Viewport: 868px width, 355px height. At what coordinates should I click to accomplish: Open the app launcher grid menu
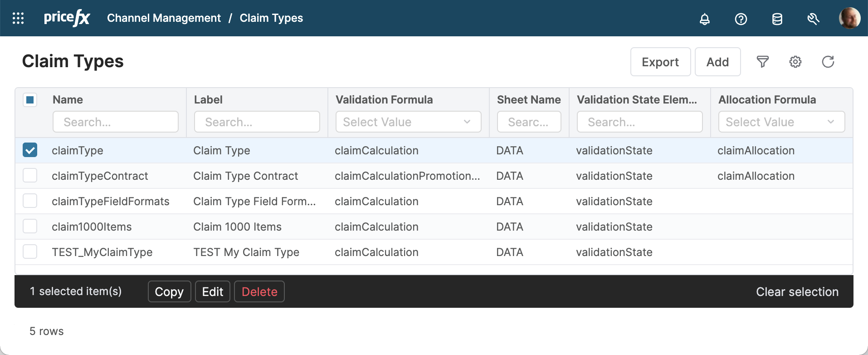(18, 18)
